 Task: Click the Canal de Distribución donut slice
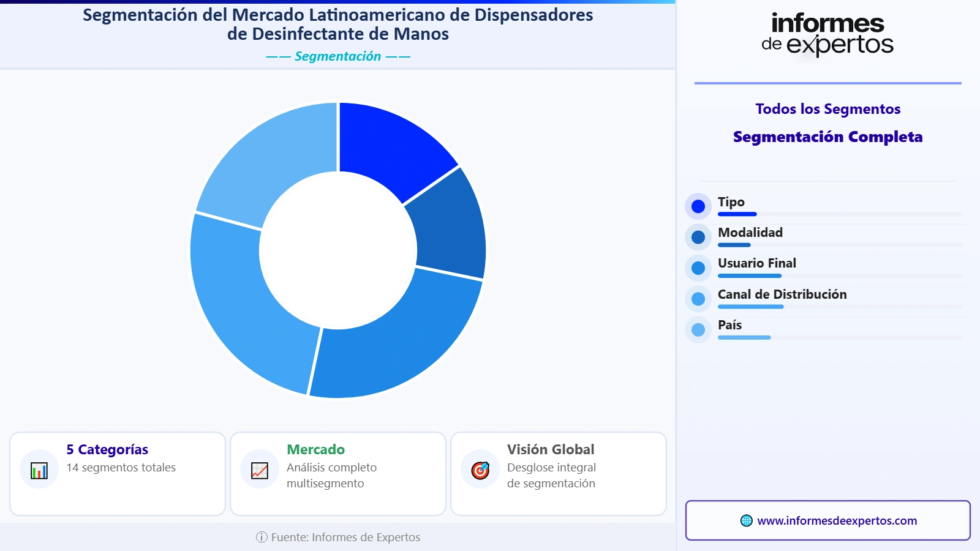(248, 306)
